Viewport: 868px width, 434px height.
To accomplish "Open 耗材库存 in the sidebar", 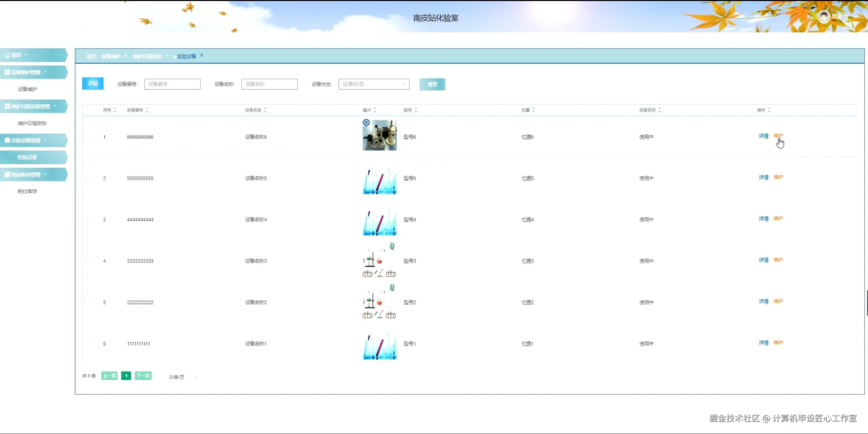I will 27,191.
